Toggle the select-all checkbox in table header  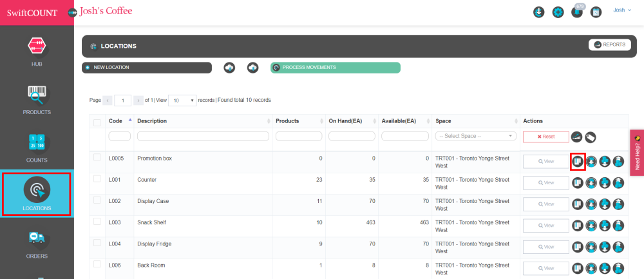click(x=97, y=122)
